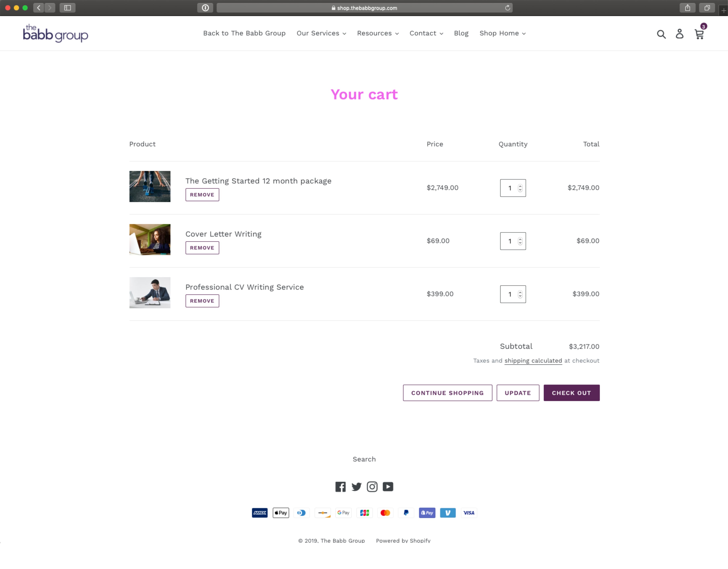Go Back to The Babb Group
This screenshot has width=728, height=569.
click(x=244, y=33)
